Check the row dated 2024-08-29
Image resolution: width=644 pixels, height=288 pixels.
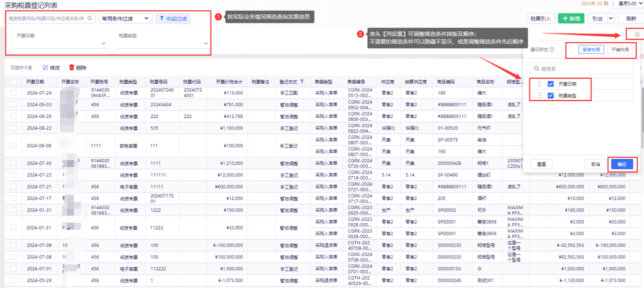(13, 116)
